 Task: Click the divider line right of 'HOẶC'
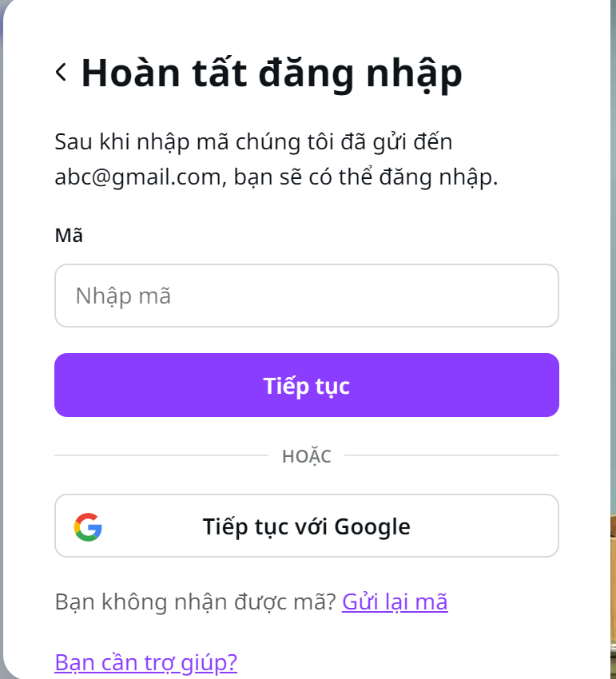click(451, 455)
